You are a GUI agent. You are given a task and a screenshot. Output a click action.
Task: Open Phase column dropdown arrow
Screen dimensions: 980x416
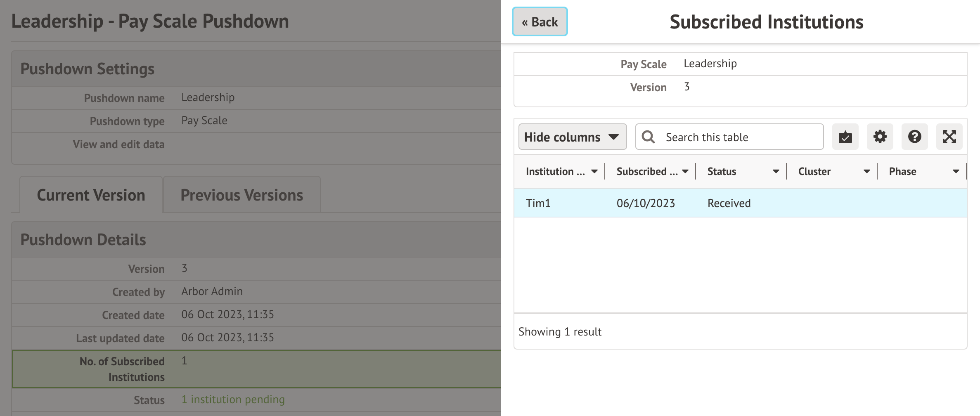tap(956, 171)
